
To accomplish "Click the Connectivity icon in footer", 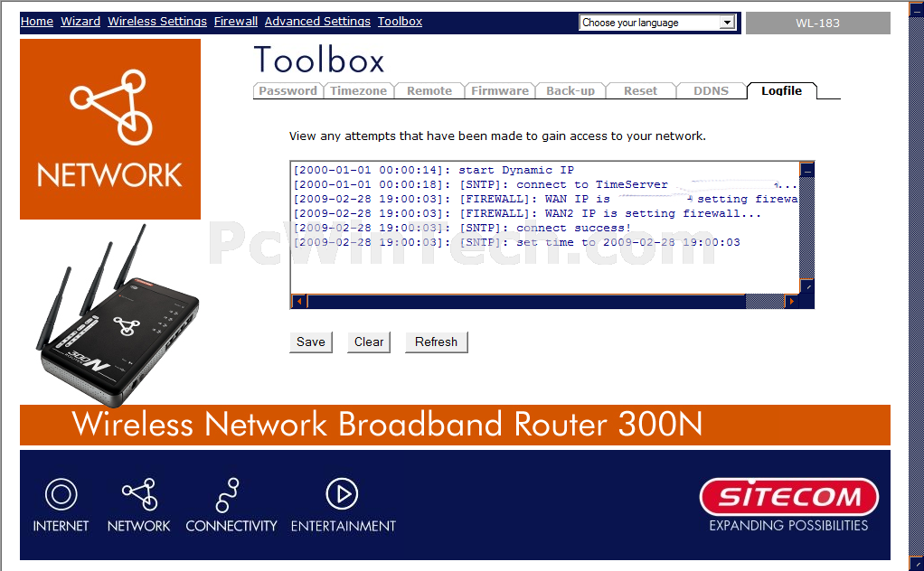I will click(x=228, y=494).
